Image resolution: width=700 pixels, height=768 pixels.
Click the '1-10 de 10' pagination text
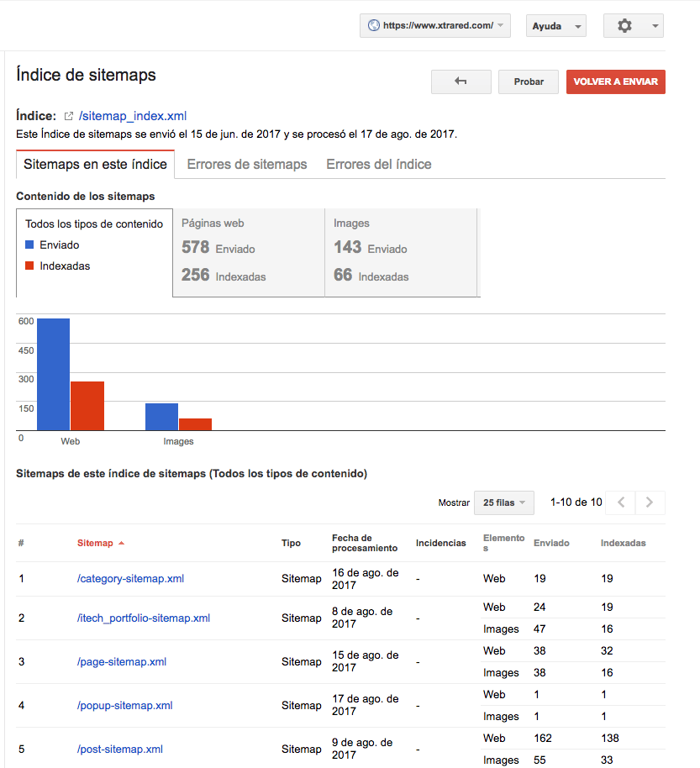(576, 502)
